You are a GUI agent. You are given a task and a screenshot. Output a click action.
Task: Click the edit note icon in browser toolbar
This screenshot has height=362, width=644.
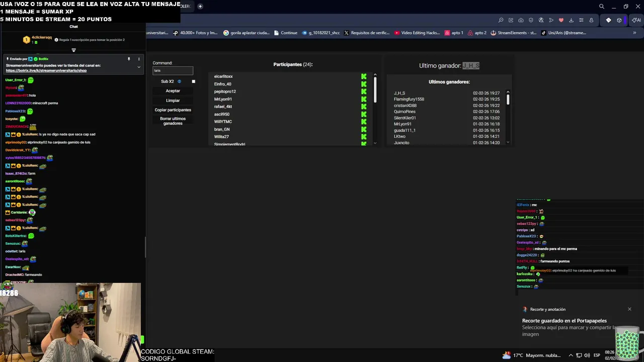tap(511, 20)
